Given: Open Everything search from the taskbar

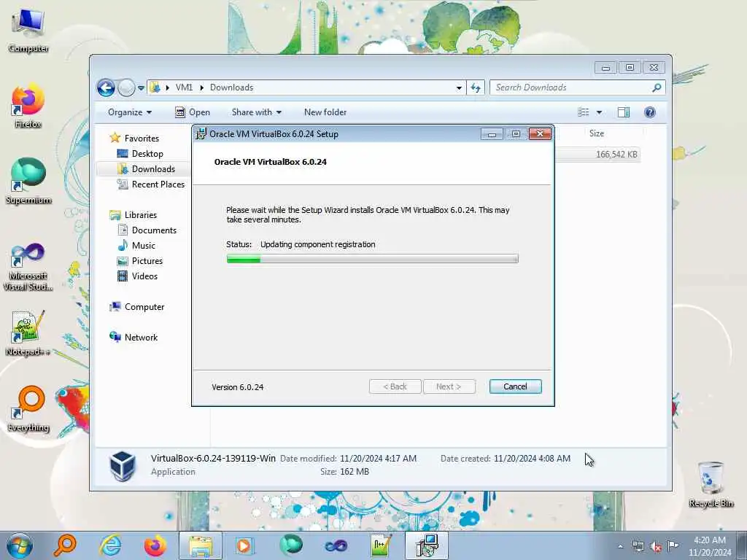Looking at the screenshot, I should click(x=65, y=545).
